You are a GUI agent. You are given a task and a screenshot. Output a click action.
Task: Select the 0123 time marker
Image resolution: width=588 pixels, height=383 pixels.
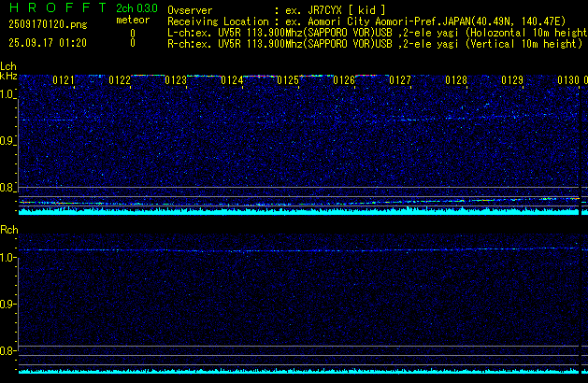pyautogui.click(x=176, y=80)
